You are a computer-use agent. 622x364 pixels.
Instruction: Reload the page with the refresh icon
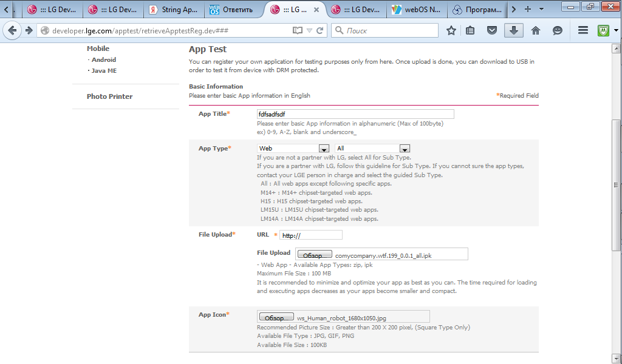click(320, 30)
